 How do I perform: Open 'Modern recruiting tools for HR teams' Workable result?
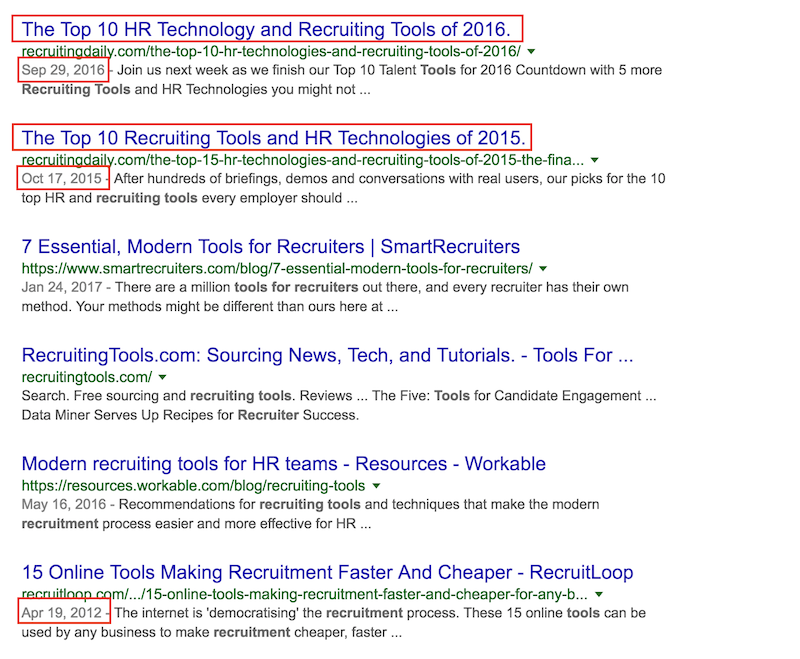[x=284, y=464]
